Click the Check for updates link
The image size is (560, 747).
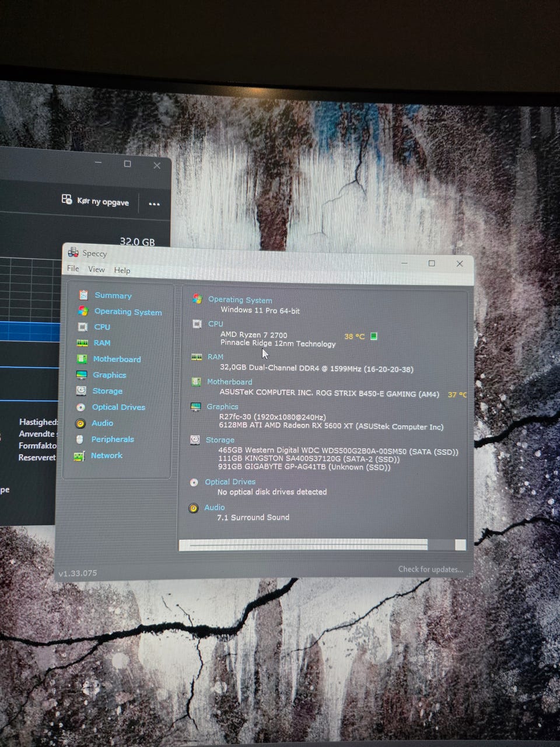[x=430, y=569]
